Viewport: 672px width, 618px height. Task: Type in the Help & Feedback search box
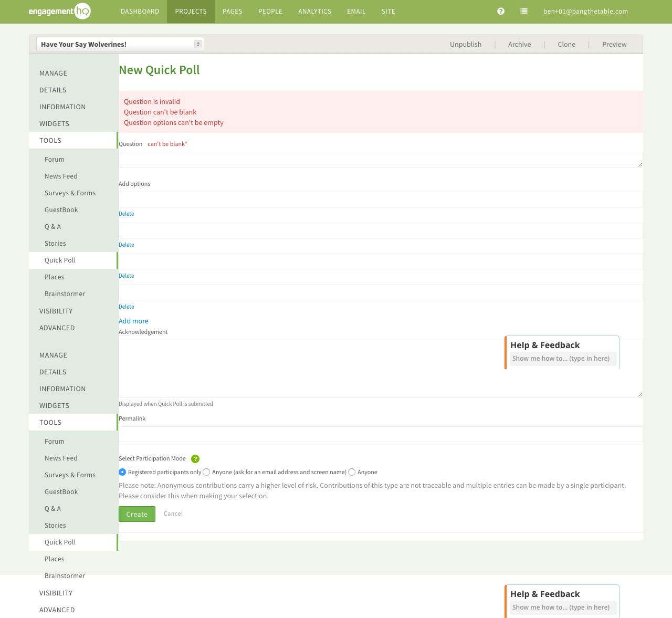pos(562,359)
